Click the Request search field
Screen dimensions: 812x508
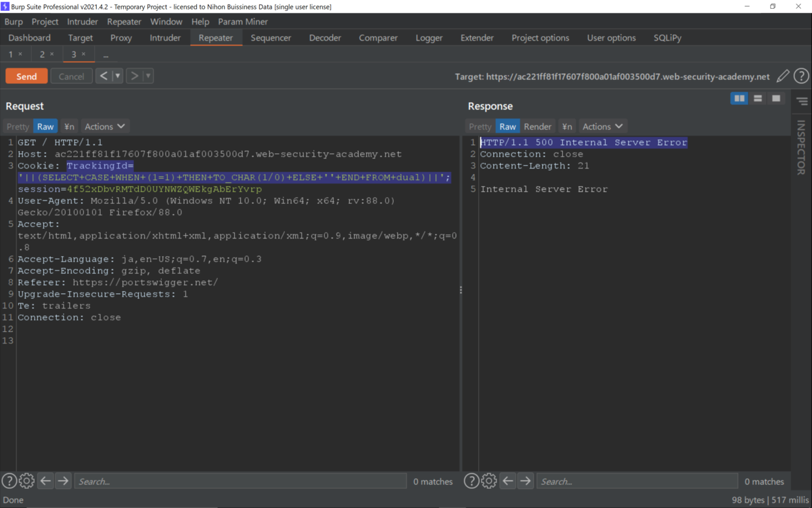pos(240,481)
